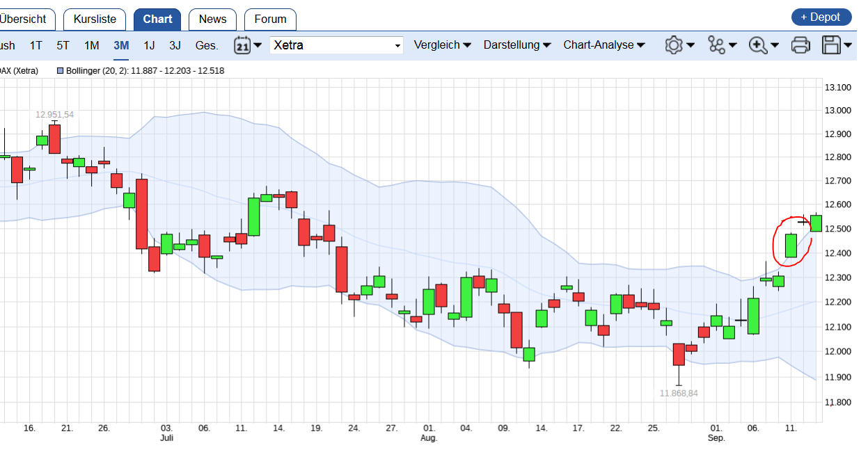Expand the Vergleich dropdown
This screenshot has height=450, width=868.
(443, 45)
